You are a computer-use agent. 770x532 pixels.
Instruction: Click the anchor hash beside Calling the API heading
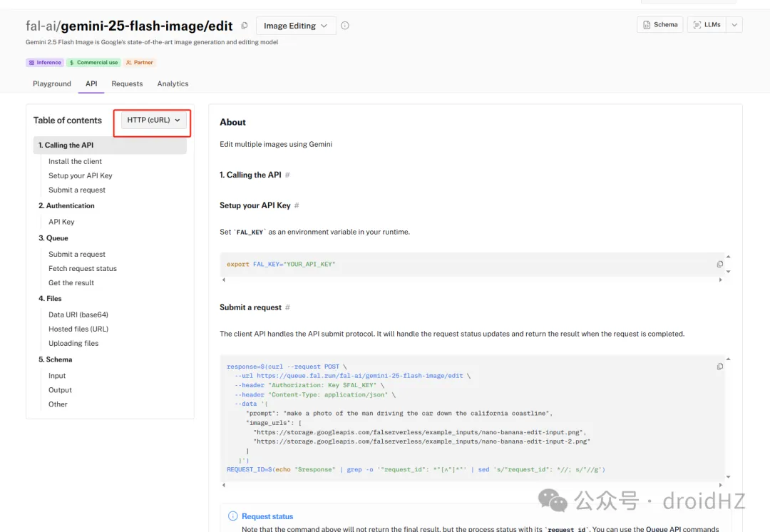(287, 175)
